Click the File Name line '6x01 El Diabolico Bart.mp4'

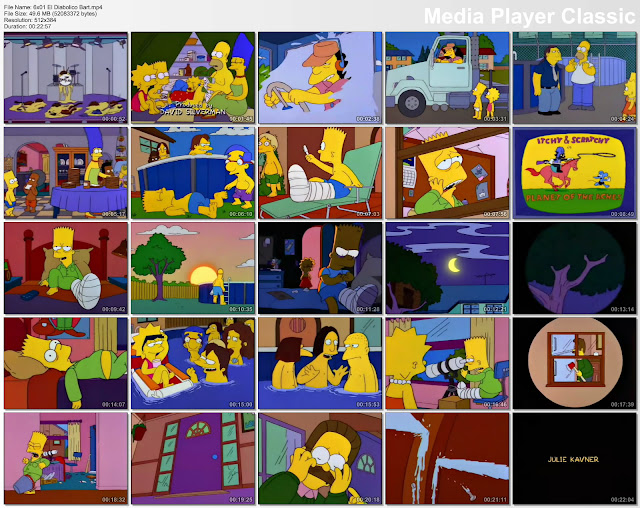pyautogui.click(x=53, y=7)
